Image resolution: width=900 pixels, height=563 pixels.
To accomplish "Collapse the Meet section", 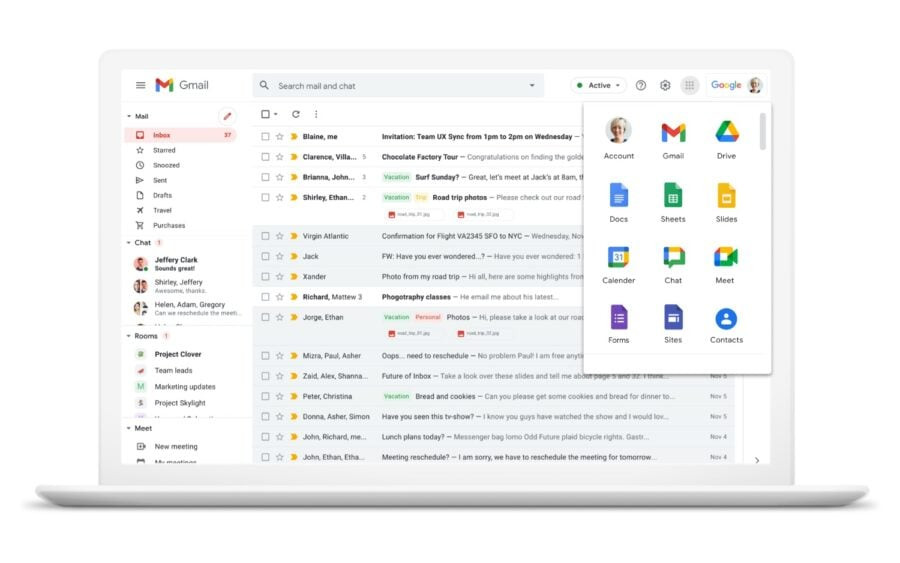I will [129, 429].
